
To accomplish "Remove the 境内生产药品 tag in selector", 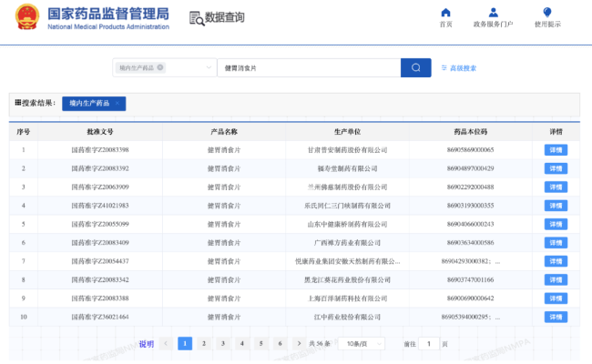I will coord(160,67).
